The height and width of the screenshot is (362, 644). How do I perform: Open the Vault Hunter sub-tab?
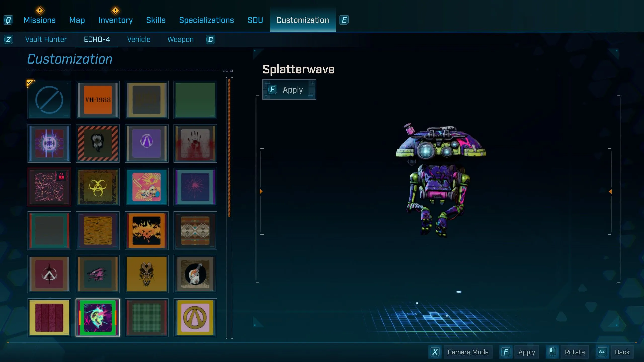click(46, 39)
